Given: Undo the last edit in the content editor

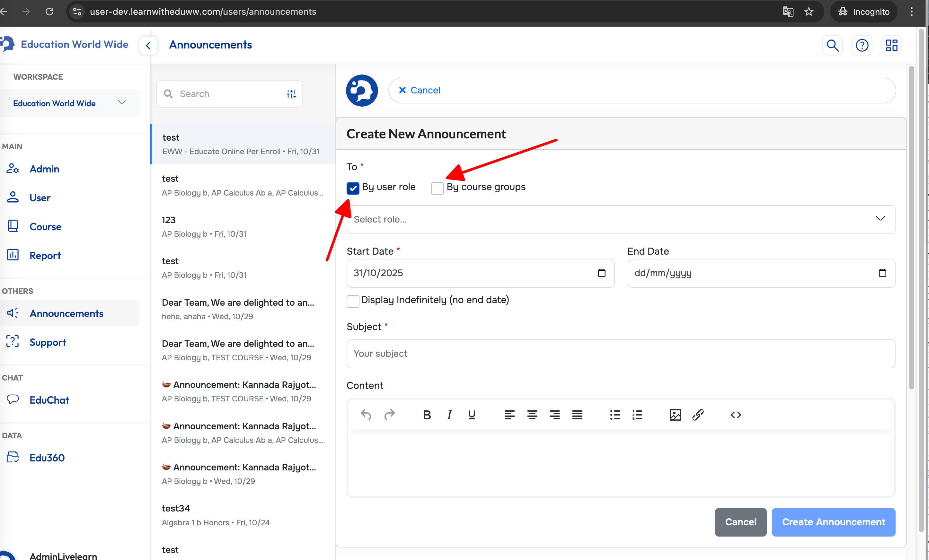Looking at the screenshot, I should coord(366,415).
